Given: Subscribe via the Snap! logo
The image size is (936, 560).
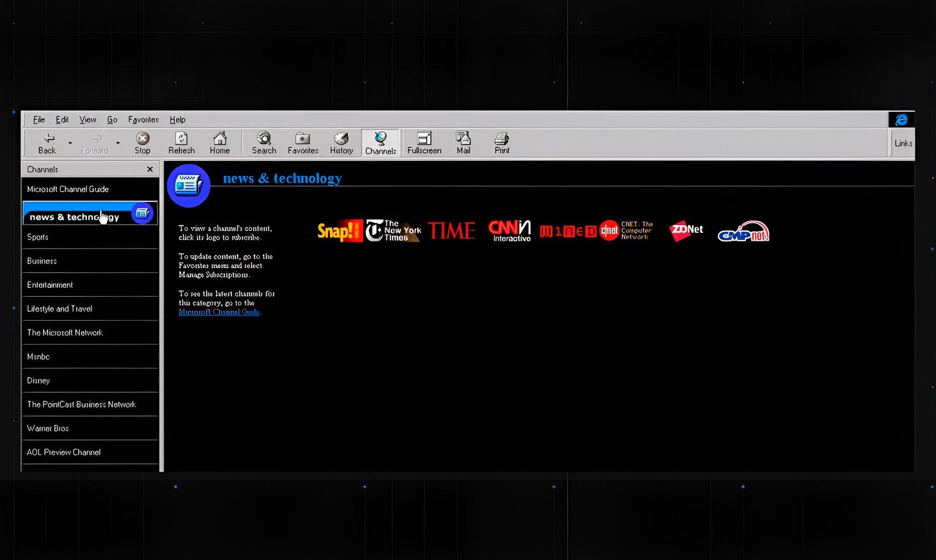Looking at the screenshot, I should (x=340, y=231).
